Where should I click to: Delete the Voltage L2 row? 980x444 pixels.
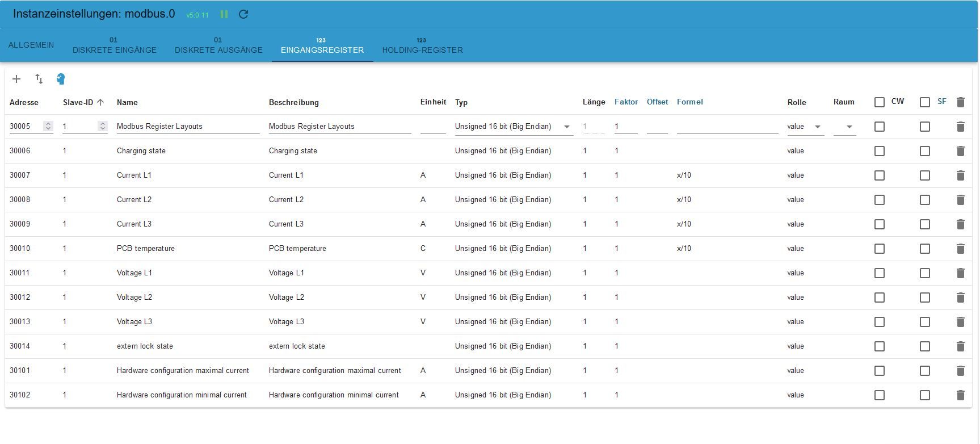(960, 298)
